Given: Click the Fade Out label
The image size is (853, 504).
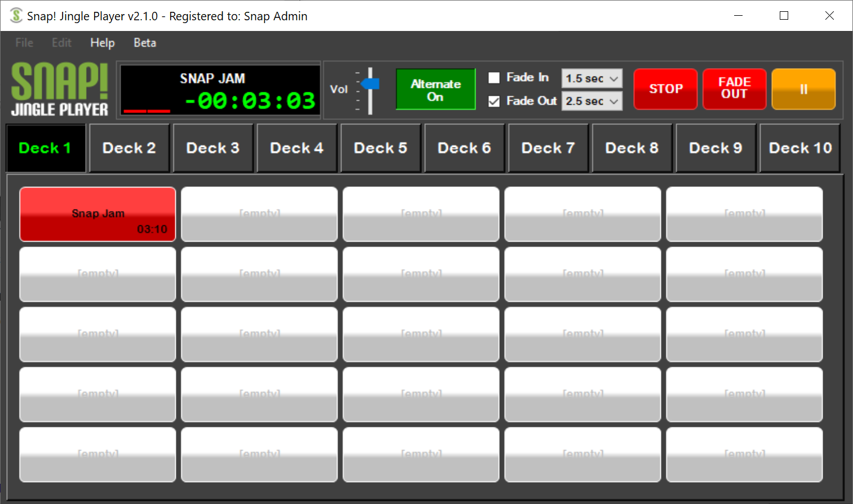Looking at the screenshot, I should (x=531, y=101).
